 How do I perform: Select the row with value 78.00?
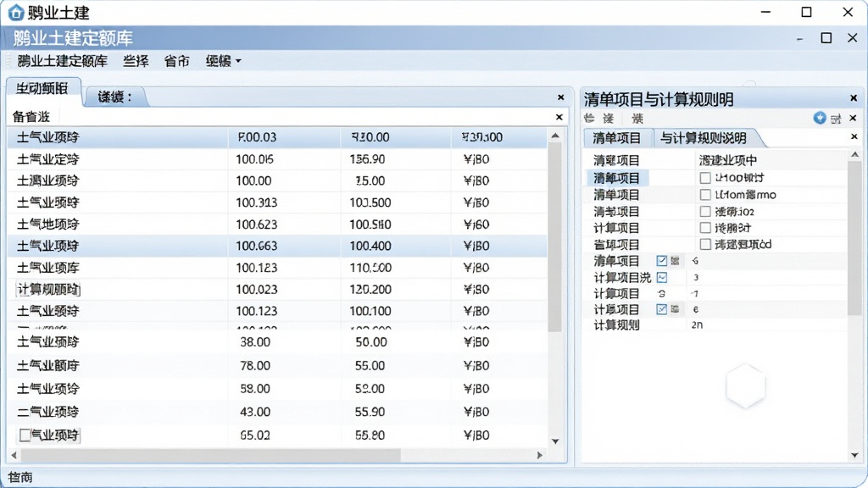click(277, 366)
